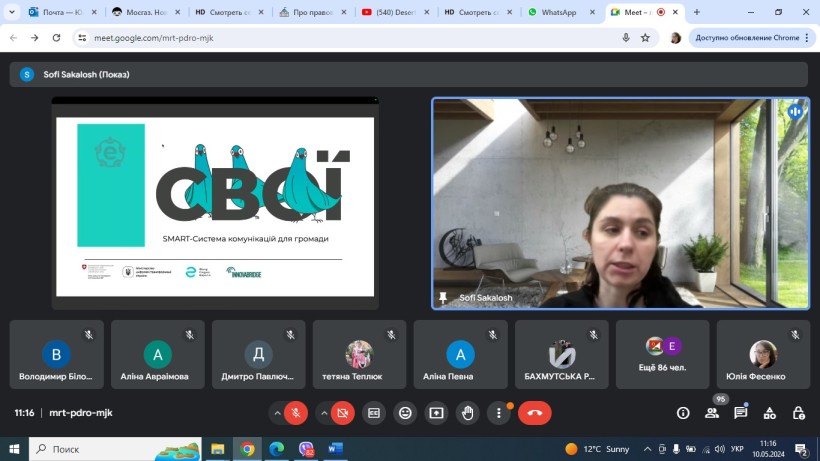Select тетяна Теплюк participant tile
The height and width of the screenshot is (461, 820).
[x=359, y=354]
